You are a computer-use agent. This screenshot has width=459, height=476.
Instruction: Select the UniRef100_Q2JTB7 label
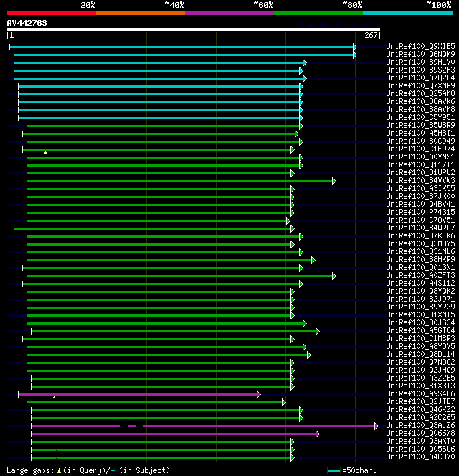[x=420, y=401]
